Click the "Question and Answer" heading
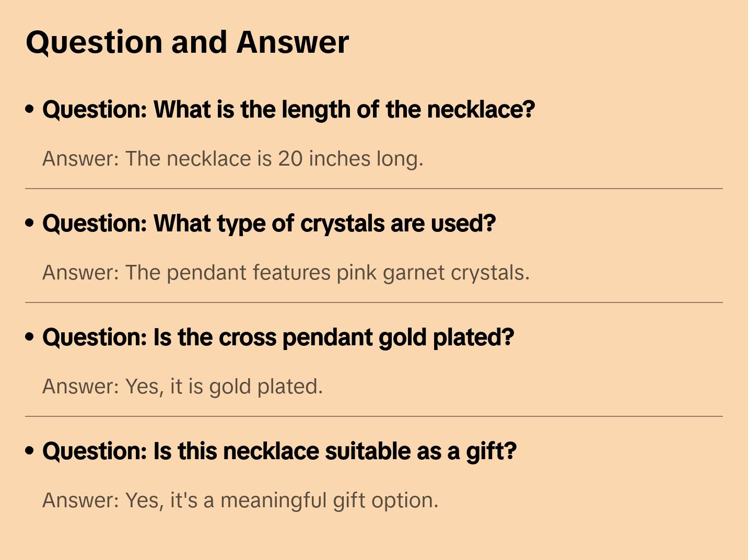This screenshot has width=748, height=560. pos(187,42)
